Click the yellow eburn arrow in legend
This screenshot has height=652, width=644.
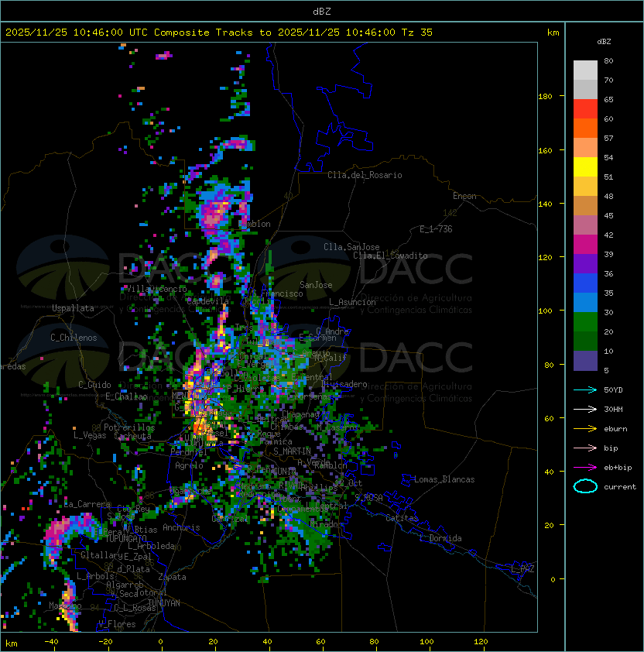(585, 429)
